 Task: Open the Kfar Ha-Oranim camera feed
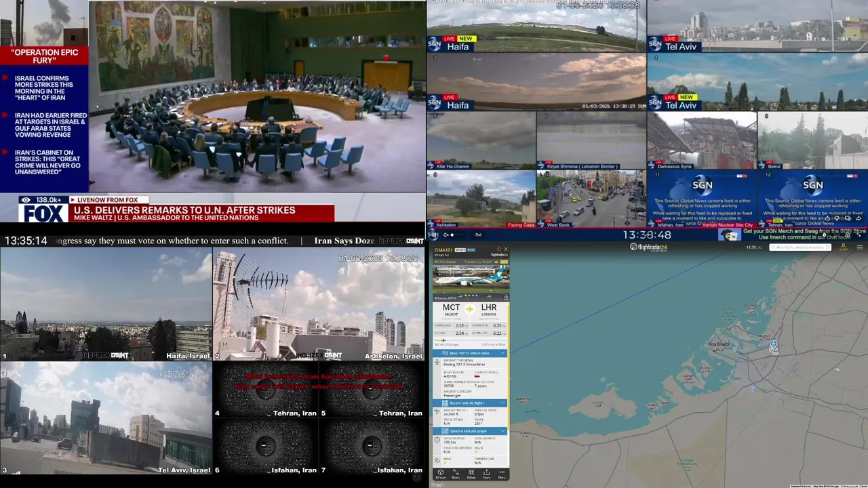tap(481, 140)
